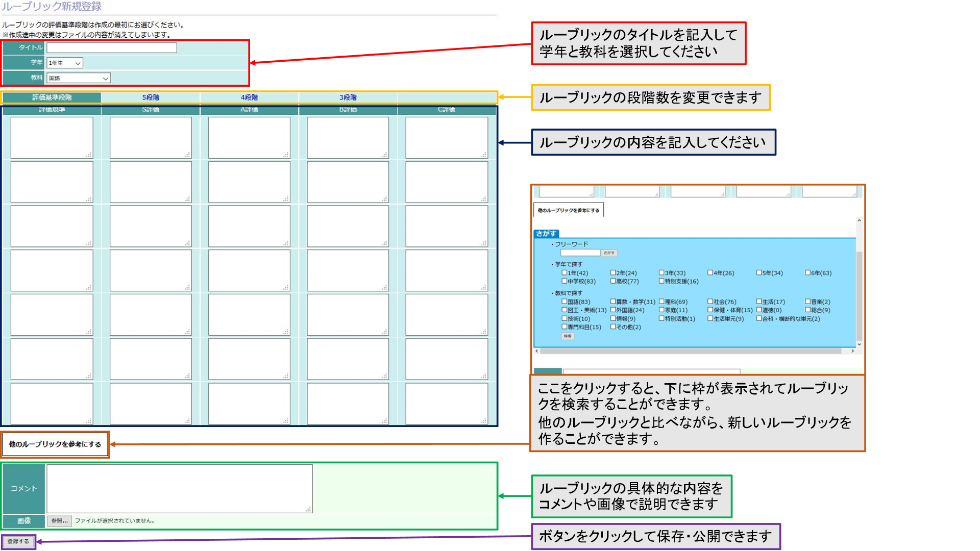
Task: Click the search panel's scroll-up arrow
Action: tap(859, 220)
